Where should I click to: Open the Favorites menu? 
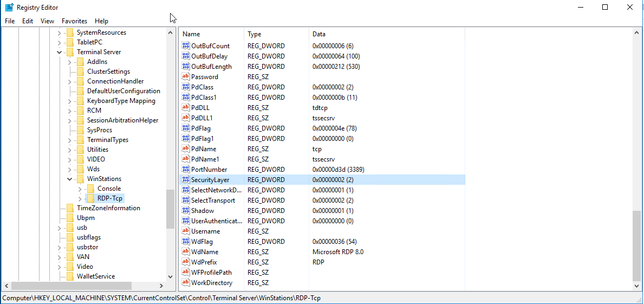click(x=74, y=21)
